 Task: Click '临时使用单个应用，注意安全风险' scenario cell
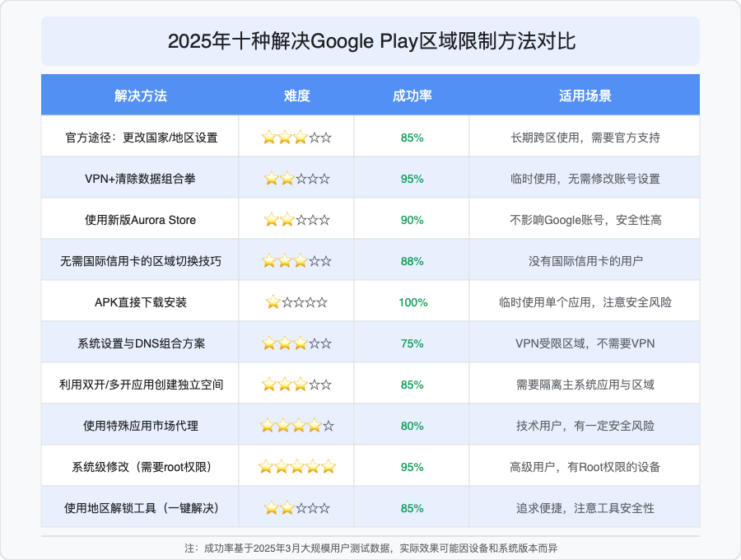pos(585,302)
